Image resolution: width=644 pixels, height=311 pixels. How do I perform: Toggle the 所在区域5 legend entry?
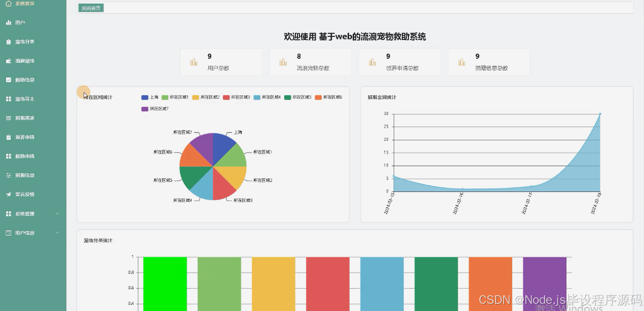click(x=298, y=97)
